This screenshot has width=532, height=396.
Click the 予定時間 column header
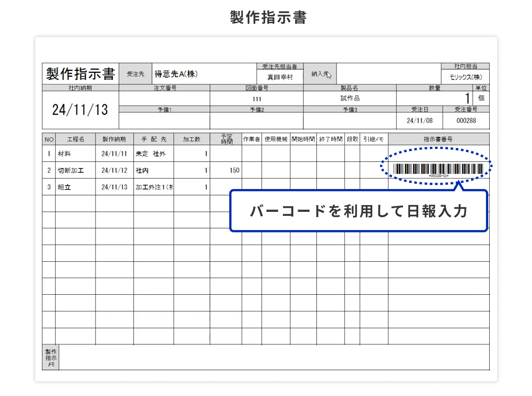(x=226, y=139)
